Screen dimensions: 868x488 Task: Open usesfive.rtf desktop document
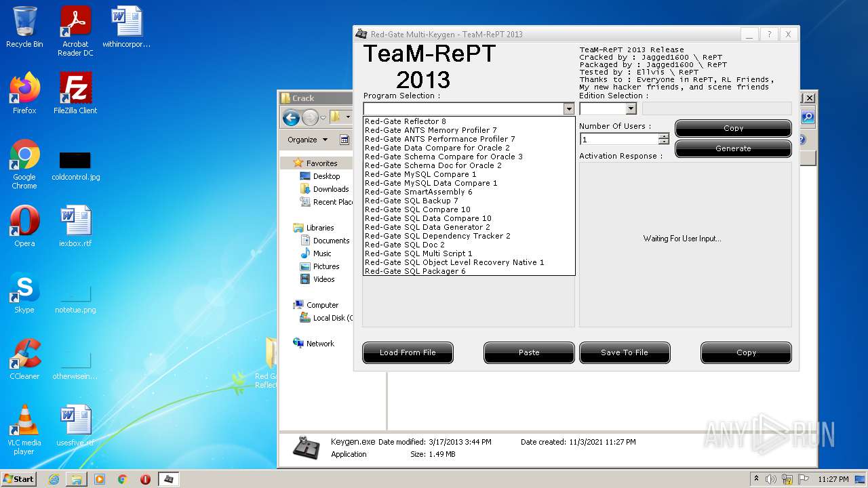coord(75,426)
